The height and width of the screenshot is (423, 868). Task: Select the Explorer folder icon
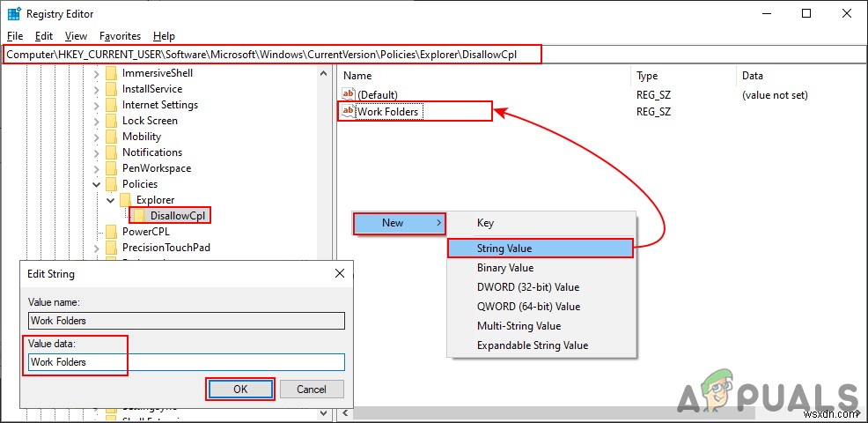(126, 200)
